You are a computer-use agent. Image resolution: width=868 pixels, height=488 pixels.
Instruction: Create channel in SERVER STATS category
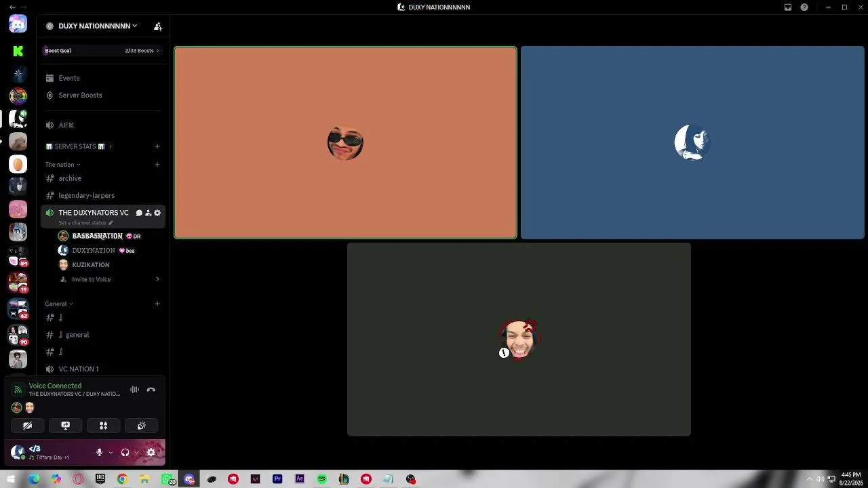[x=157, y=146]
